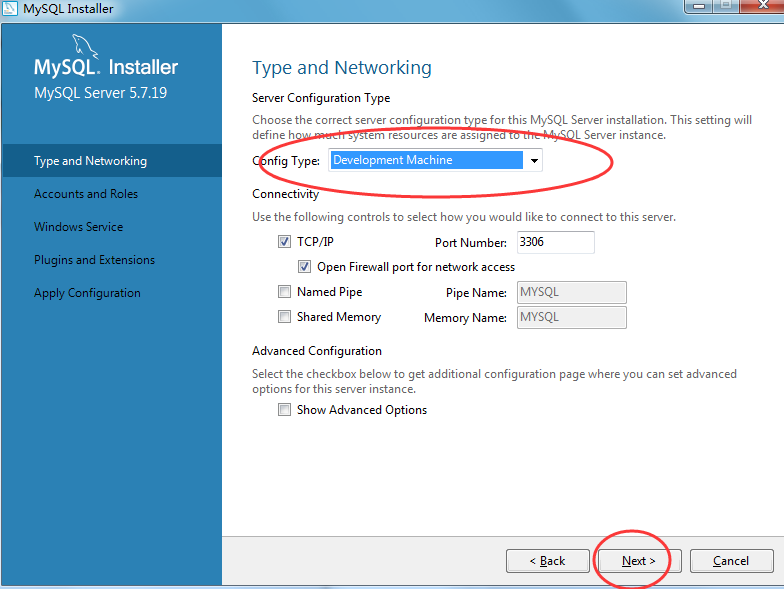Maximize the MySQL Installer window
The height and width of the screenshot is (589, 784).
(x=726, y=6)
